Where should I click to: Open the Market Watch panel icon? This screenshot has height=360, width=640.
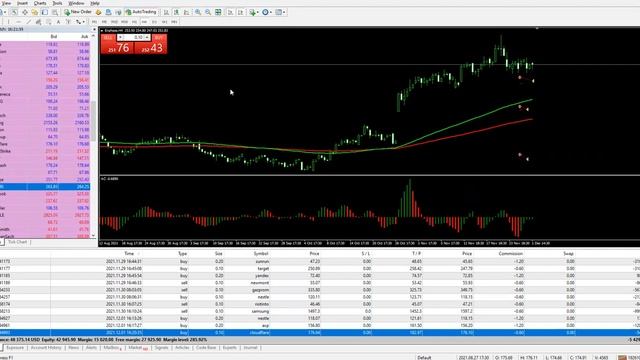(14, 12)
